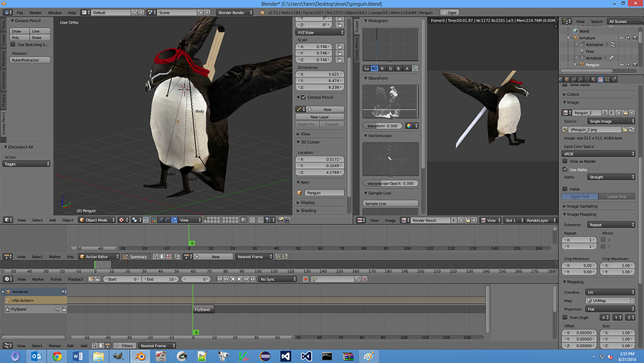The image size is (644, 363).
Task: Uncheck the Use Alpha checkbox
Action: coord(566,169)
